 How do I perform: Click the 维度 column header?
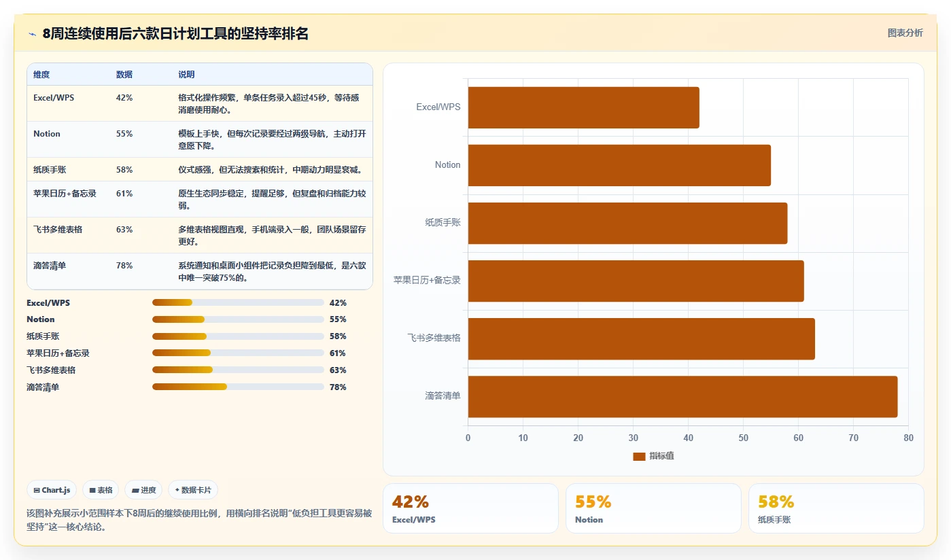click(x=41, y=74)
